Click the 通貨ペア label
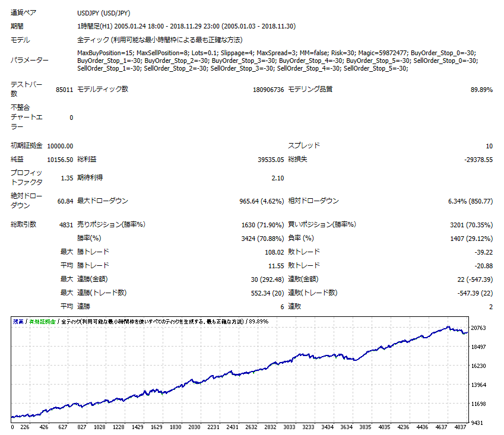 click(x=24, y=13)
